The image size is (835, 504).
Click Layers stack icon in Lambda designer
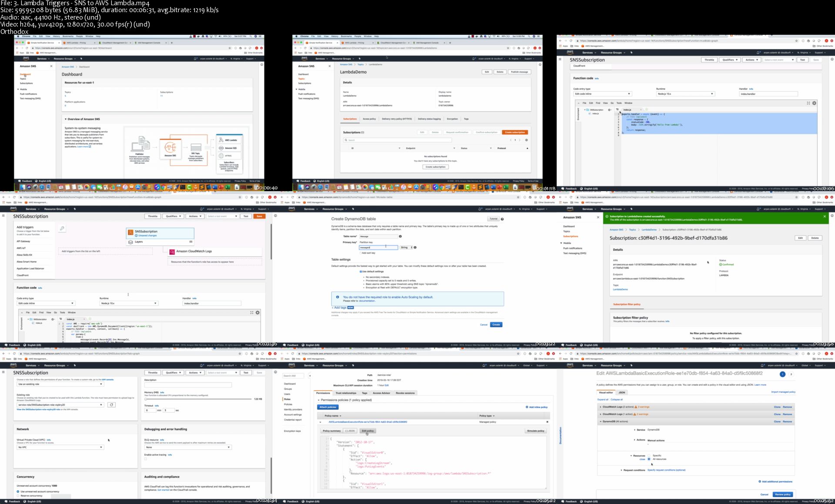pos(130,242)
